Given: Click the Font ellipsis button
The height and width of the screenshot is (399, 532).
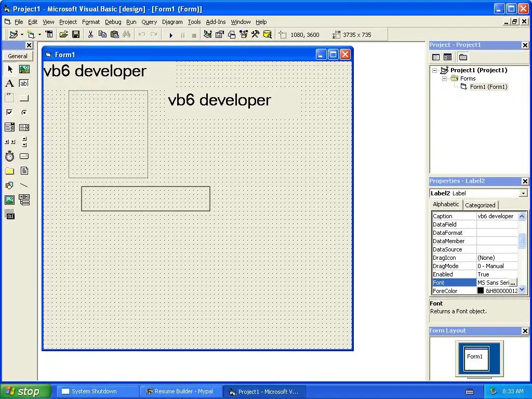Looking at the screenshot, I should (513, 283).
